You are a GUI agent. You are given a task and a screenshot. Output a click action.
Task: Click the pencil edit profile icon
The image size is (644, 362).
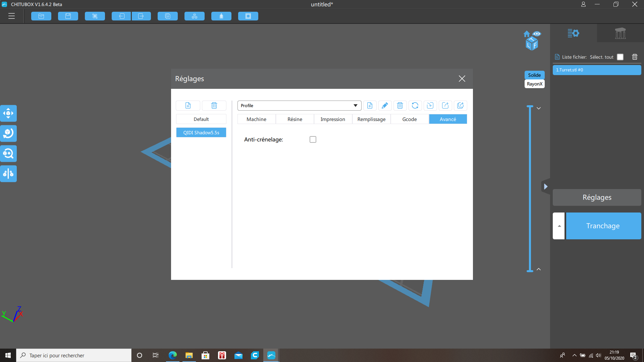tap(385, 106)
